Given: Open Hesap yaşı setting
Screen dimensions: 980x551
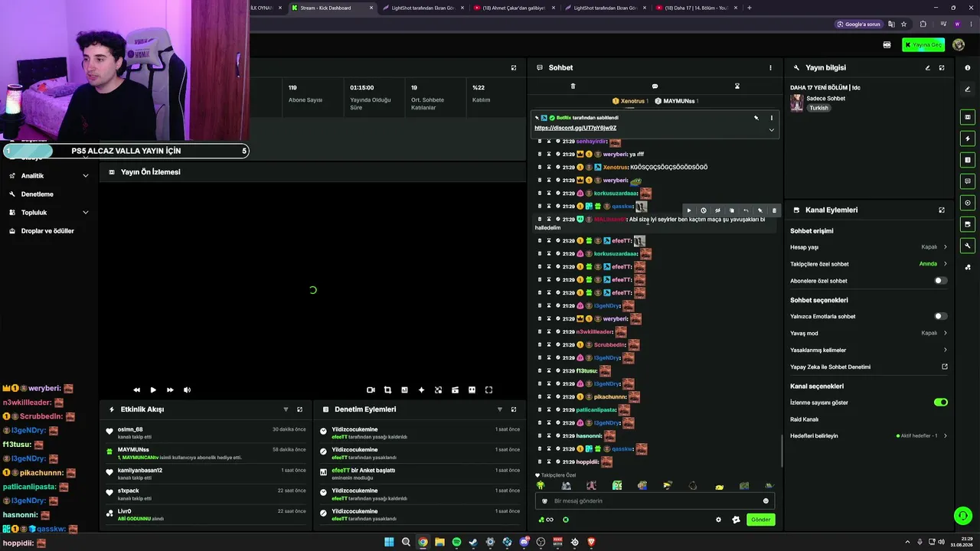Looking at the screenshot, I should (869, 247).
